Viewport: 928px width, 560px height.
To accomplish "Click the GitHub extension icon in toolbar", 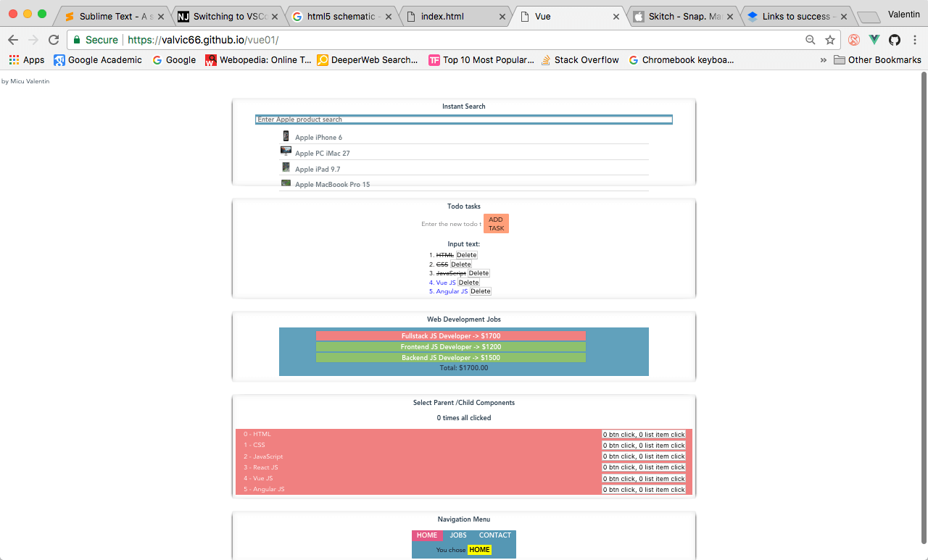I will point(895,41).
